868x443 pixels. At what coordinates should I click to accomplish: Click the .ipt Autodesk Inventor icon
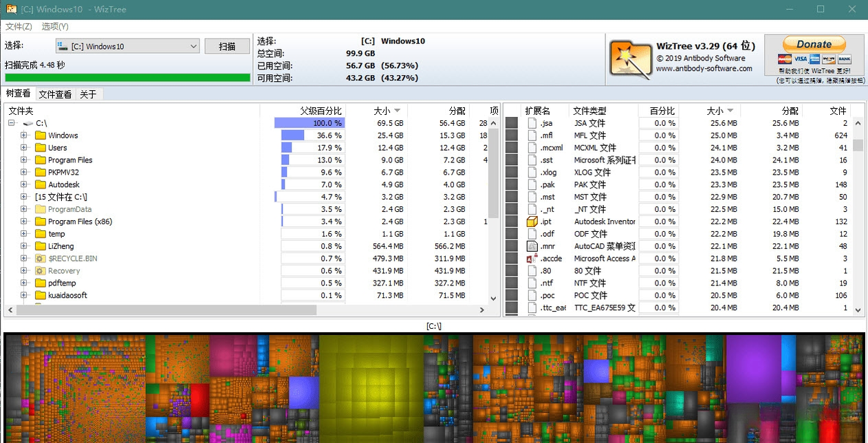click(532, 221)
